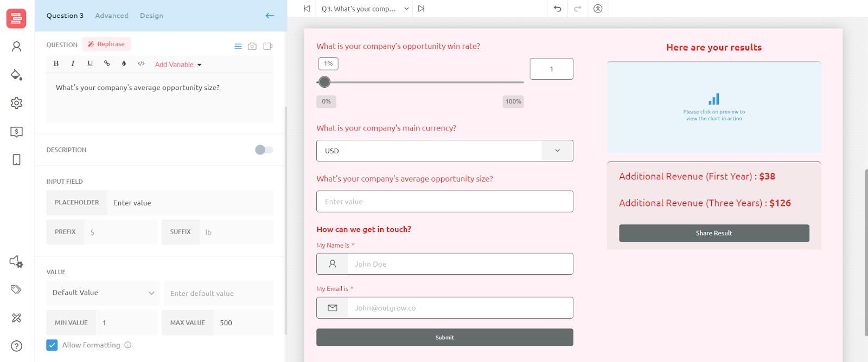Toggle the Description switch on
868x362 pixels.
[264, 150]
